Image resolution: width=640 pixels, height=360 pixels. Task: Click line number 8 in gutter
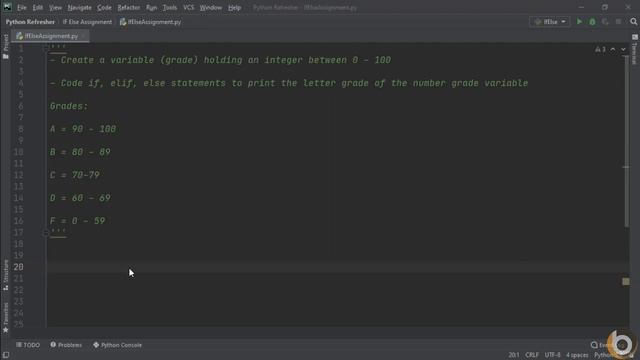point(20,129)
